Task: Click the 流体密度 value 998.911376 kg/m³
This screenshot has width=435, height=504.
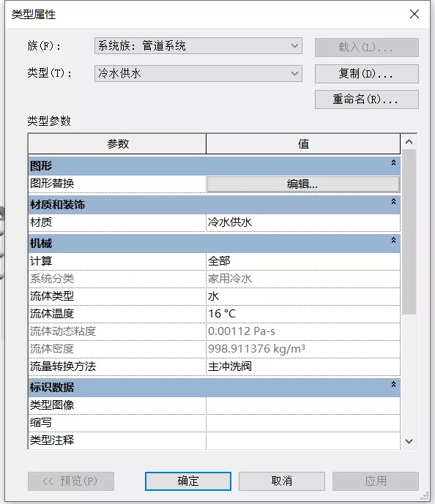Action: pyautogui.click(x=303, y=349)
